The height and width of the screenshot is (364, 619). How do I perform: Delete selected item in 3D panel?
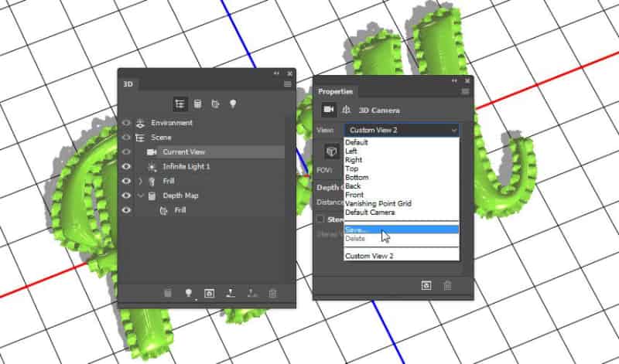[273, 293]
